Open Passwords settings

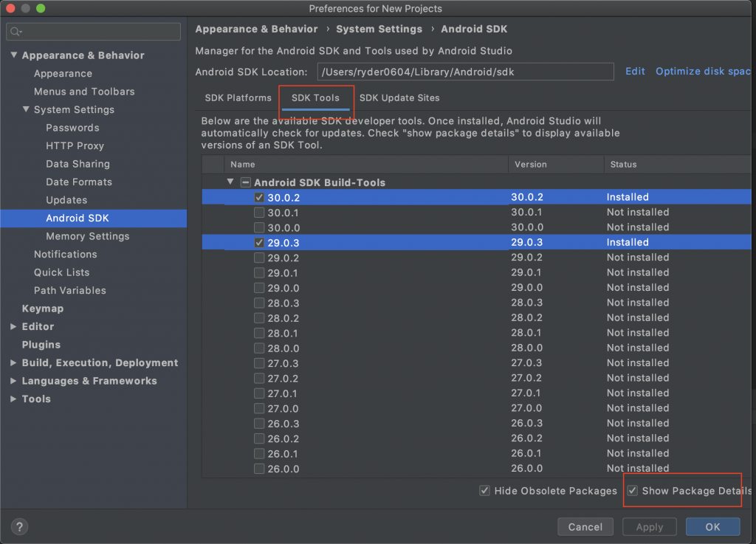(x=73, y=128)
